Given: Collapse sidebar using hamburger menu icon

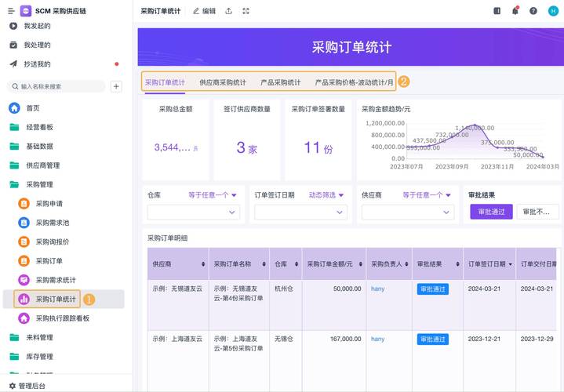Looking at the screenshot, I should coord(11,11).
